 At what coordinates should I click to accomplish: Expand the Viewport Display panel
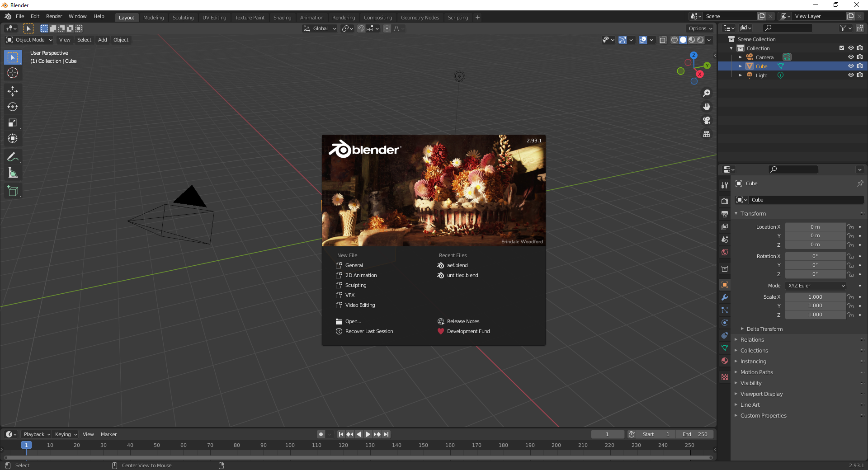tap(761, 394)
